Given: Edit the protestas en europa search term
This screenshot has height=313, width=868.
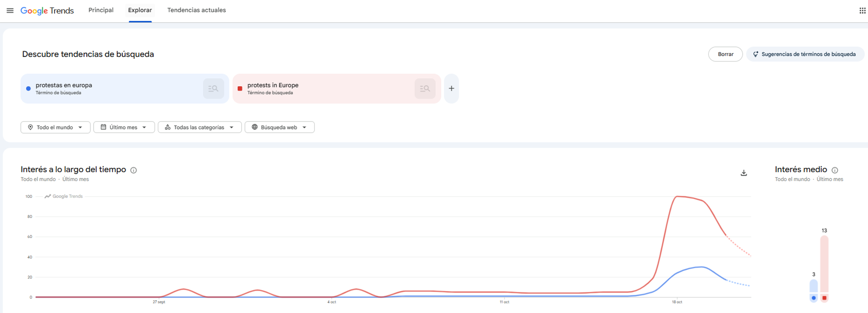Looking at the screenshot, I should point(64,85).
